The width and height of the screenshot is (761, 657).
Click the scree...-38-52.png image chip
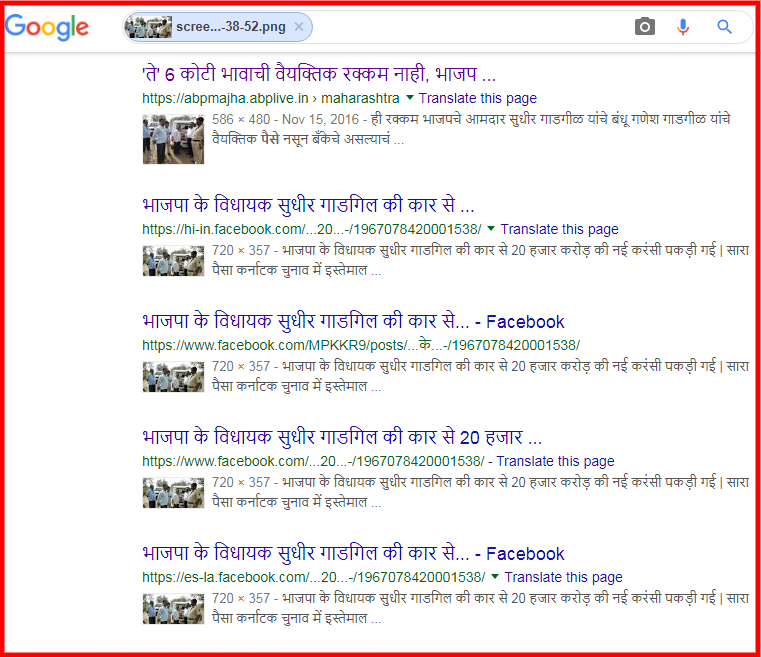coord(217,27)
